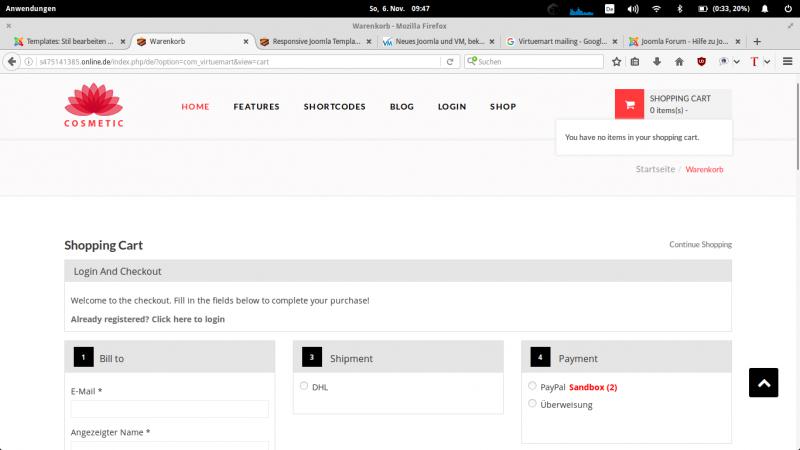
Task: Select the DHL shipment option
Action: pyautogui.click(x=304, y=386)
